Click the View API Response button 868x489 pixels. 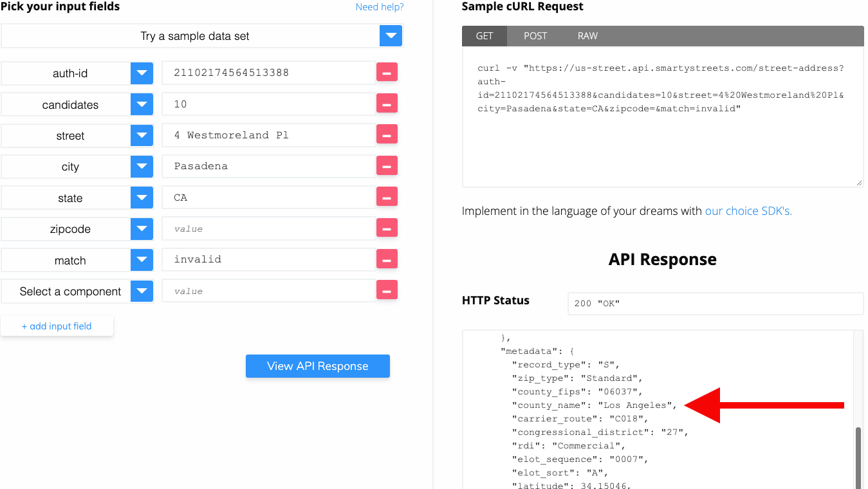pos(317,366)
